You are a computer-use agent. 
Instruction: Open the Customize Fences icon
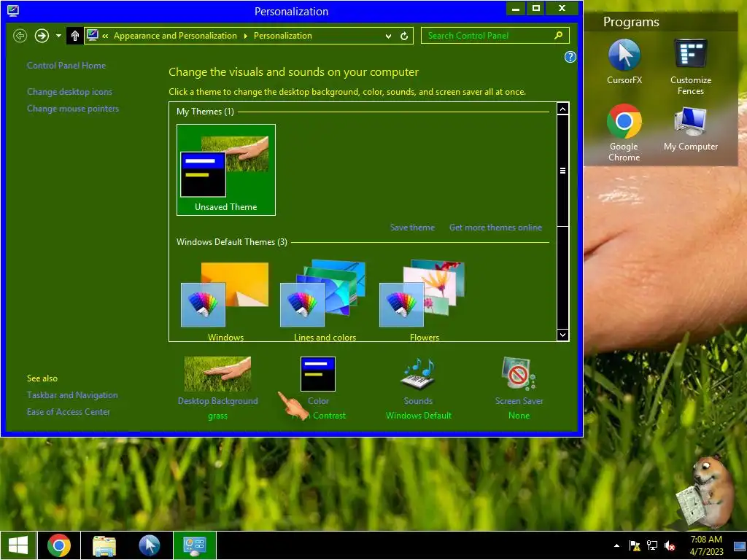(x=690, y=66)
